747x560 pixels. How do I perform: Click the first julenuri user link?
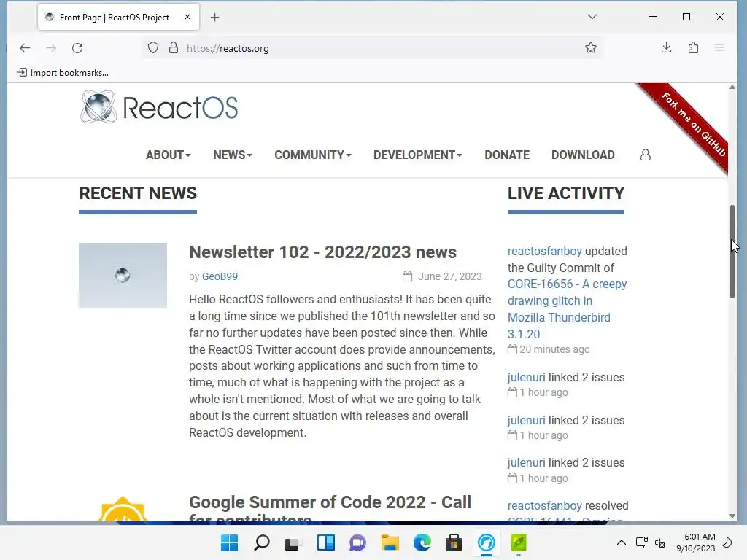point(526,377)
